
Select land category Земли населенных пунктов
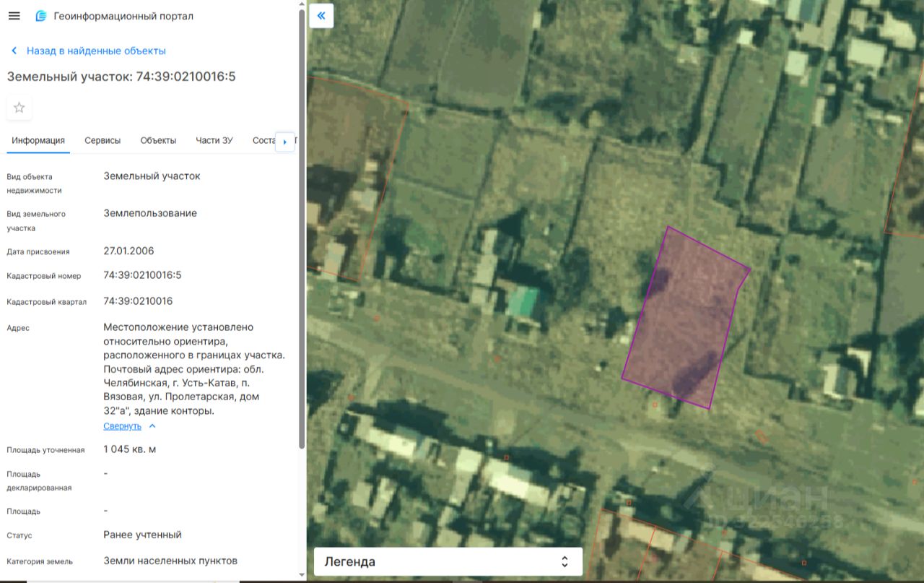pos(170,561)
